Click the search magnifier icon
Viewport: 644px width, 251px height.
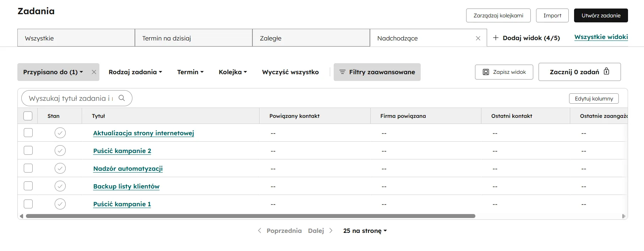122,98
